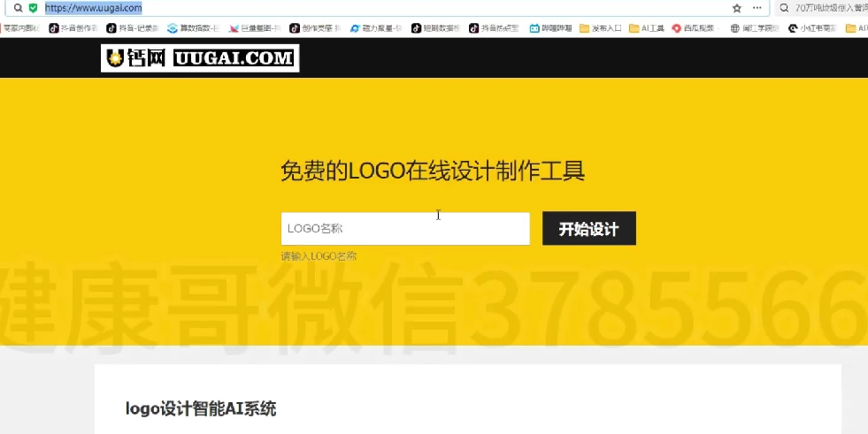Viewport: 868px width, 434px height.
Task: Click the star bookmark icon in address bar
Action: pos(736,8)
